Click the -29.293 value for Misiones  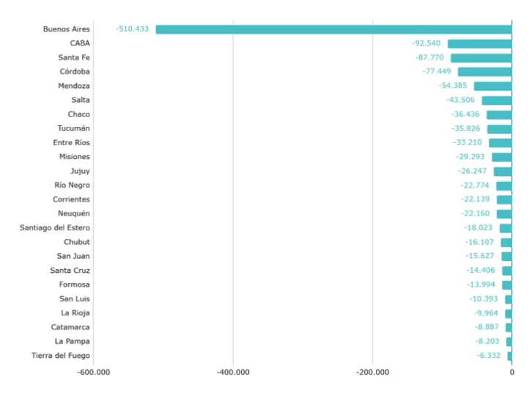click(x=471, y=157)
